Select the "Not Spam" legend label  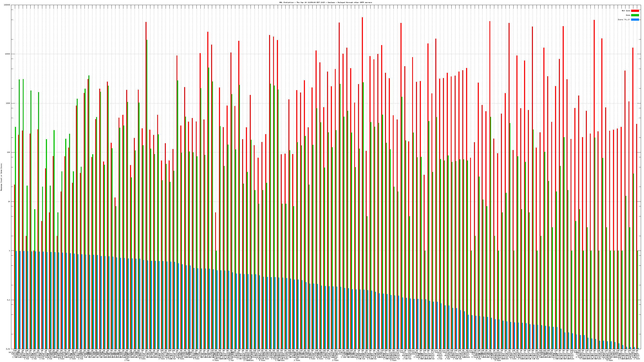tap(626, 11)
